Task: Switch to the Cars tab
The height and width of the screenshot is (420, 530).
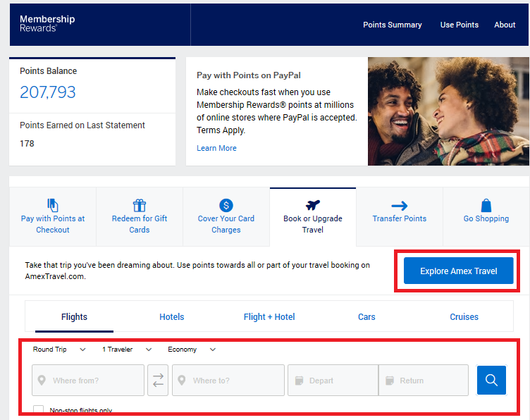Action: (366, 317)
